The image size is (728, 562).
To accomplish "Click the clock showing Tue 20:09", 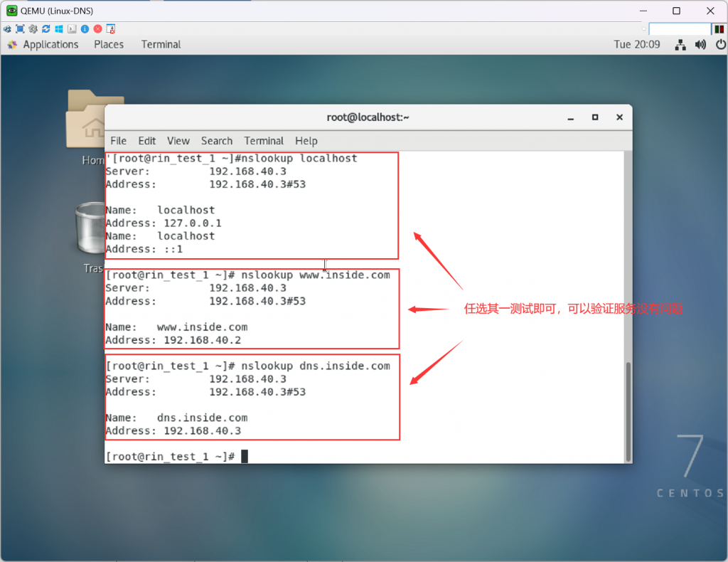I will (x=636, y=45).
